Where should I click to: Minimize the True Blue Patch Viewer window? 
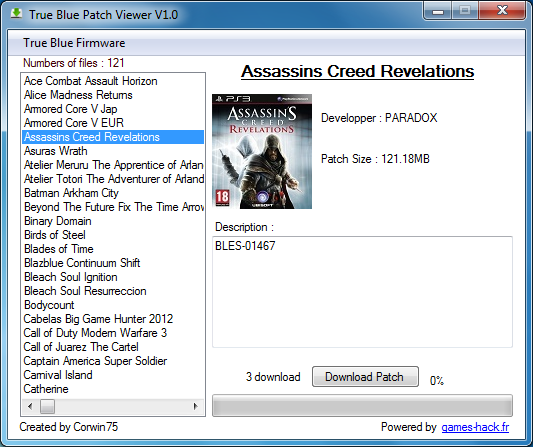tap(438, 11)
